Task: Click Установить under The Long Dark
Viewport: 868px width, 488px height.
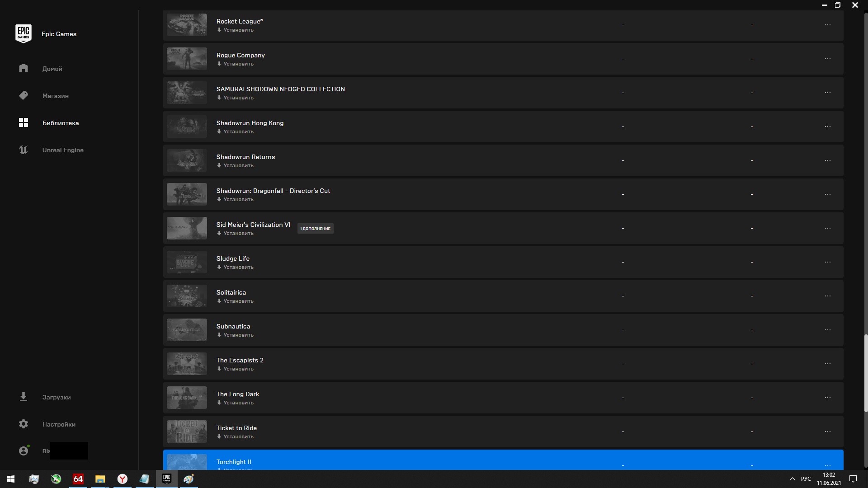Action: 235,403
